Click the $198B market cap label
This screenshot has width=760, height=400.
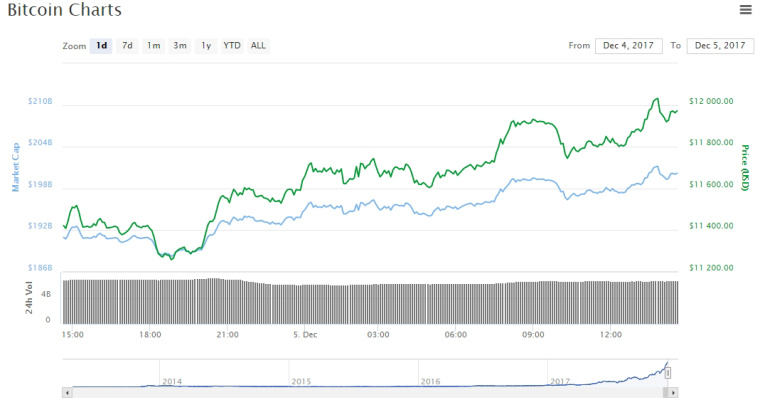coord(40,185)
